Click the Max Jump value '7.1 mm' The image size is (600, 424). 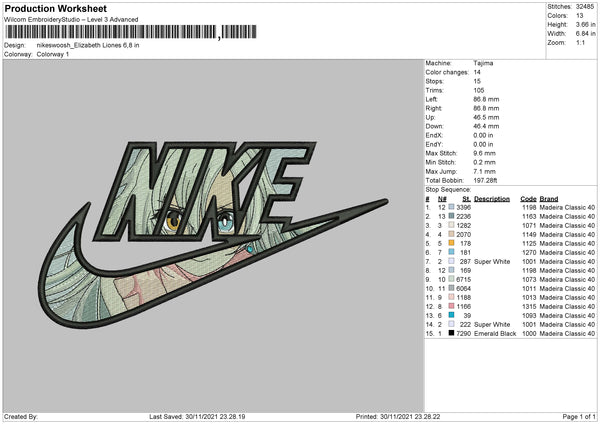(484, 171)
